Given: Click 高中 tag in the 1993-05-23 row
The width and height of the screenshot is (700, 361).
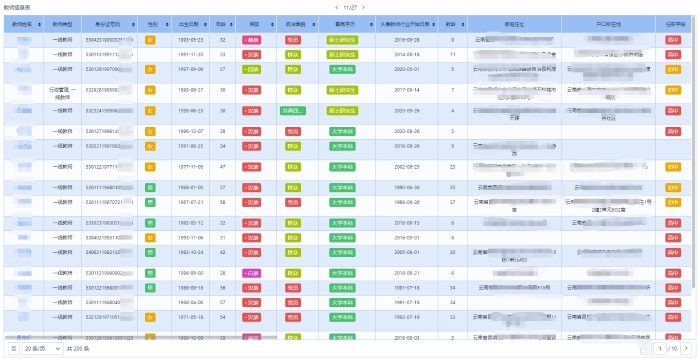Looking at the screenshot, I should [673, 40].
